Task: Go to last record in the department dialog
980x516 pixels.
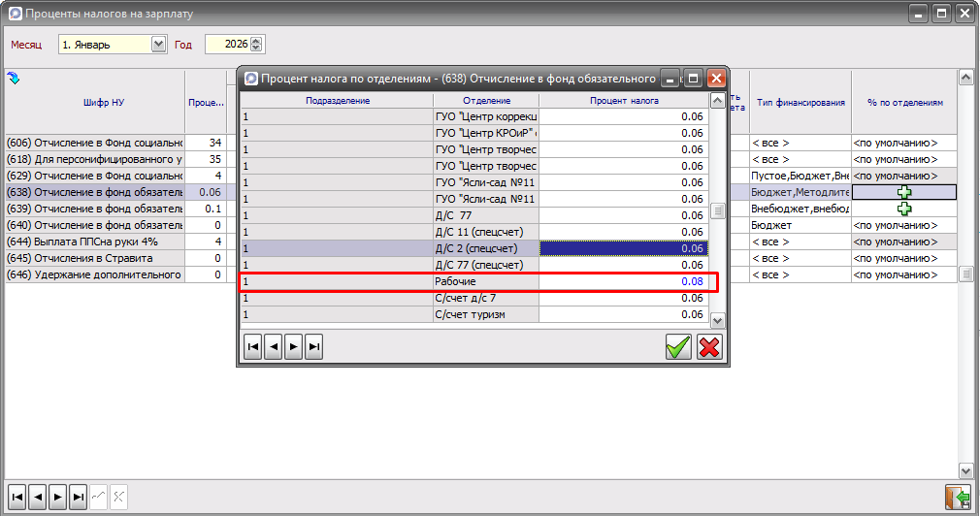Action: (313, 347)
